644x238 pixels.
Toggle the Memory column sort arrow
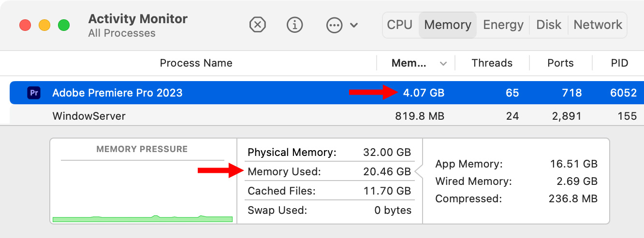443,63
